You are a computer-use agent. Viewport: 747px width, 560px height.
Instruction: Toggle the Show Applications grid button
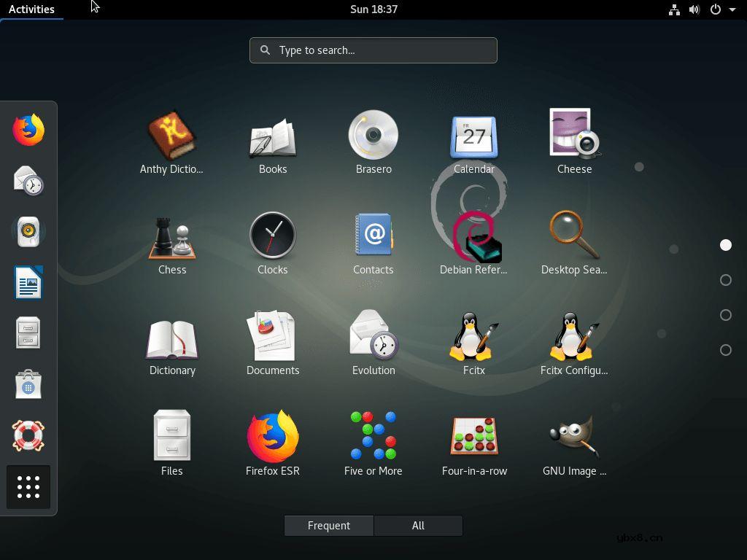tap(28, 487)
